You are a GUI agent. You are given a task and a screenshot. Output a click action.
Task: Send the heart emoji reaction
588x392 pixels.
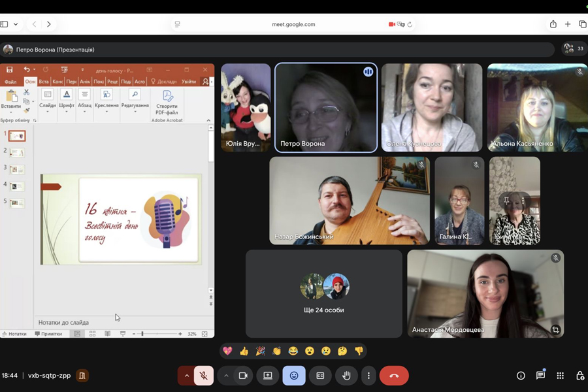[x=227, y=351]
